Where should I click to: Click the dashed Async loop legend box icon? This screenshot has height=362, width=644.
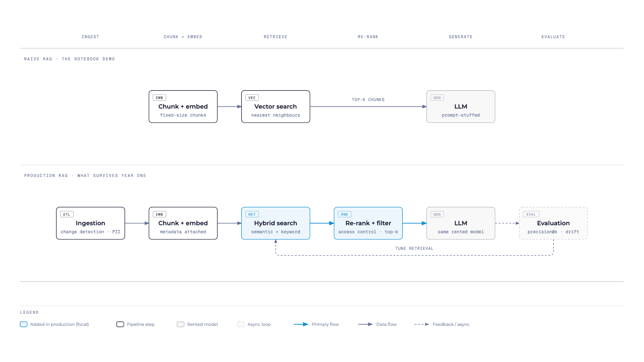(241, 324)
